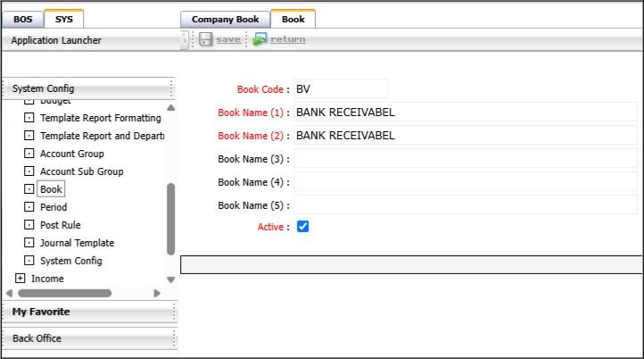Click the sidebar horizontal scrollbar thumb
This screenshot has width=644, height=359.
(x=64, y=292)
